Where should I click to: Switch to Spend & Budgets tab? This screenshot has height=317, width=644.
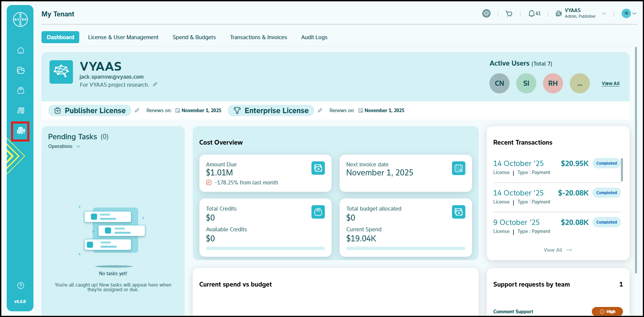(x=194, y=37)
